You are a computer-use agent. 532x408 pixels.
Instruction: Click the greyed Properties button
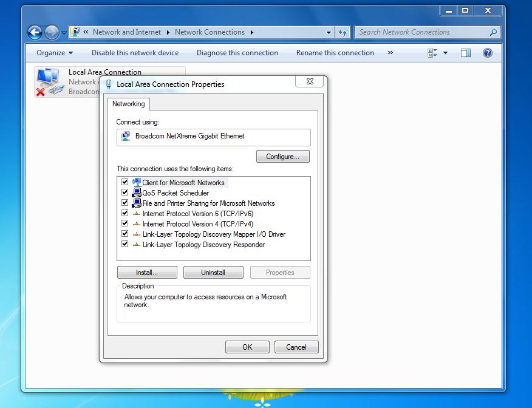280,273
